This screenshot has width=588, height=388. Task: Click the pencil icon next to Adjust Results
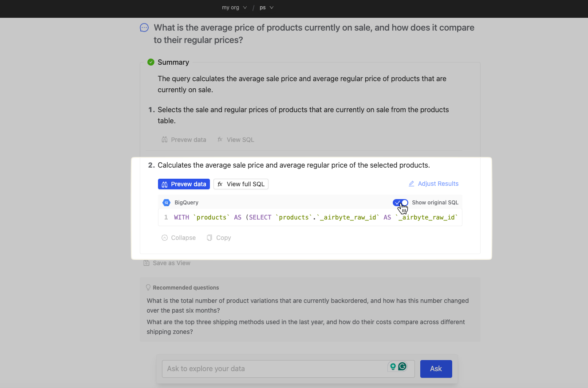point(411,184)
